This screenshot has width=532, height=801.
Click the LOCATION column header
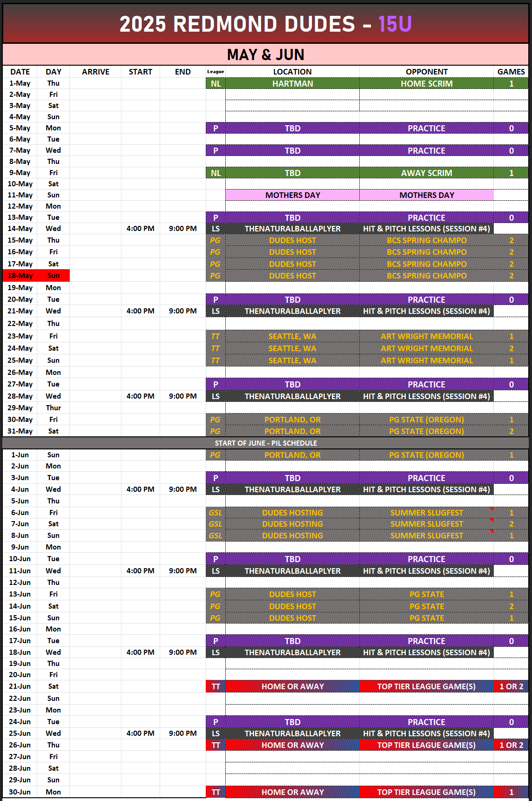292,72
